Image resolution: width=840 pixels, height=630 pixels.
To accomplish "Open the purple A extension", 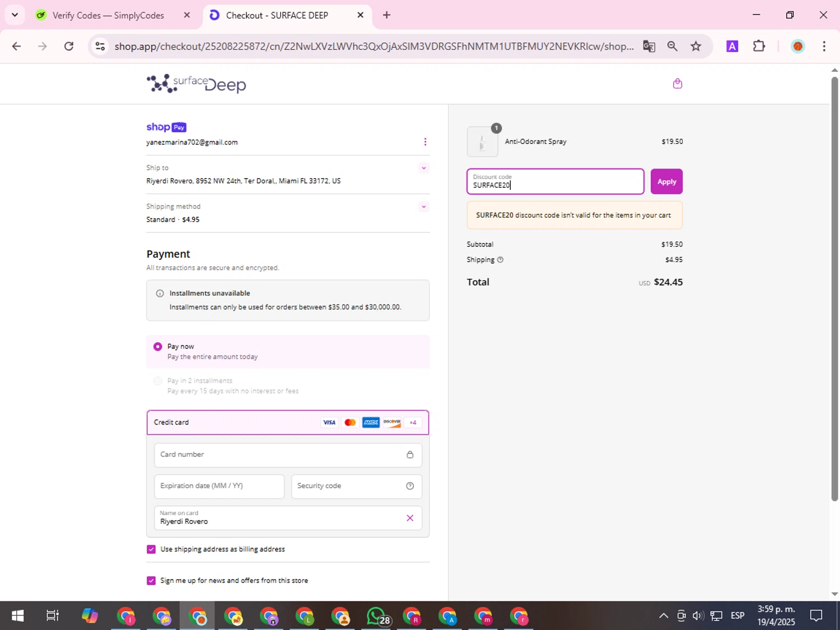I will (732, 46).
